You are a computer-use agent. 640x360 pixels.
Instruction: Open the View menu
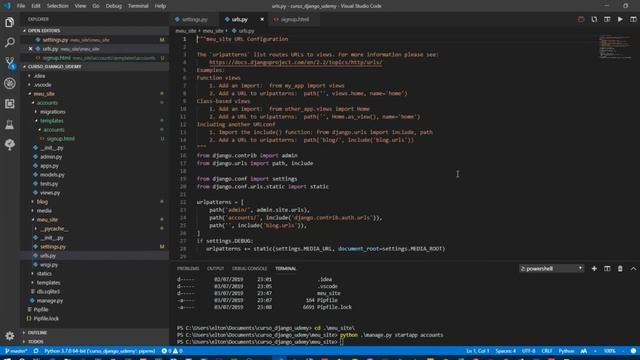pos(80,6)
